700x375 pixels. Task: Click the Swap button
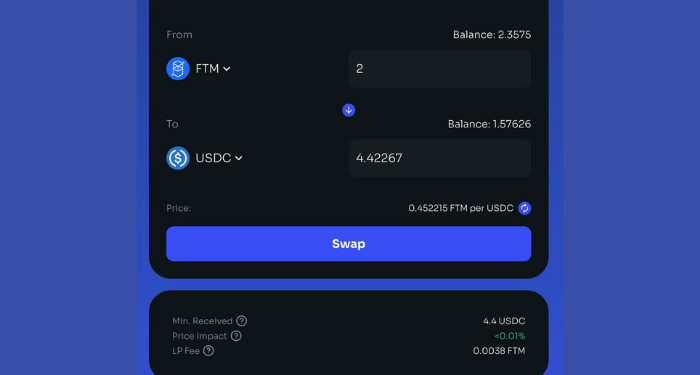click(x=349, y=244)
